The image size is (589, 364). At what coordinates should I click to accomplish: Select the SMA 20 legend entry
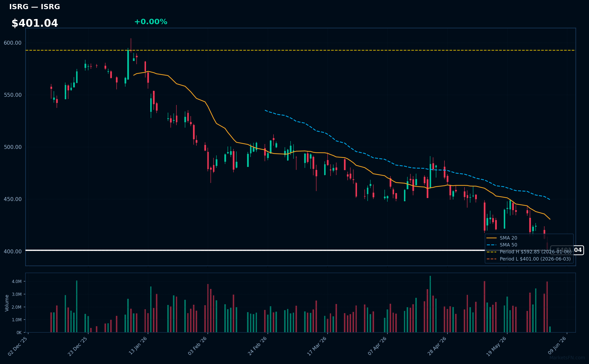[502, 238]
